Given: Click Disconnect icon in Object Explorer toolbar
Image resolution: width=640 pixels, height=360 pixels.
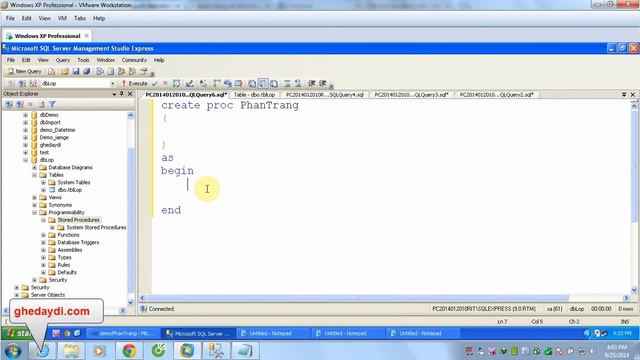Looking at the screenshot, I should 20,104.
